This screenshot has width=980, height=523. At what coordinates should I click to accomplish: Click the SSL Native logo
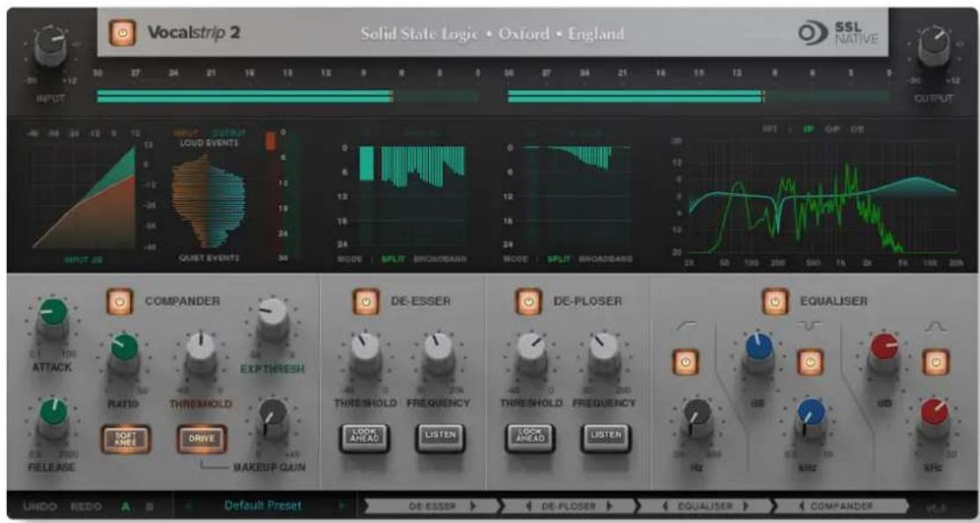[x=838, y=33]
